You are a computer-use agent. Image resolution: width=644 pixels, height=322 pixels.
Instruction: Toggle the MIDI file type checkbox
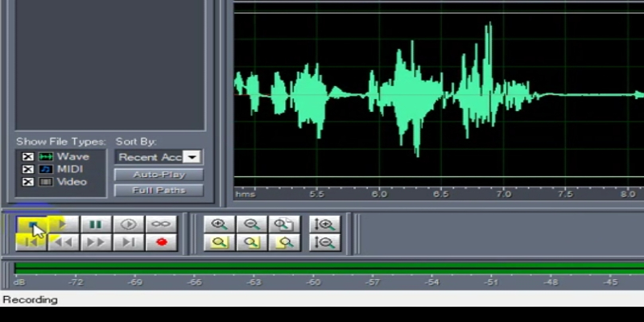27,169
